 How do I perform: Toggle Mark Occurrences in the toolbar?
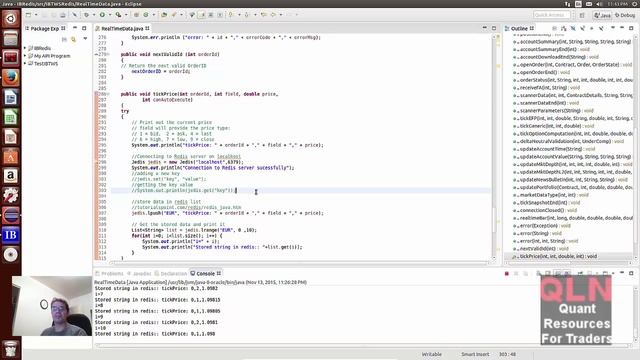(202, 15)
